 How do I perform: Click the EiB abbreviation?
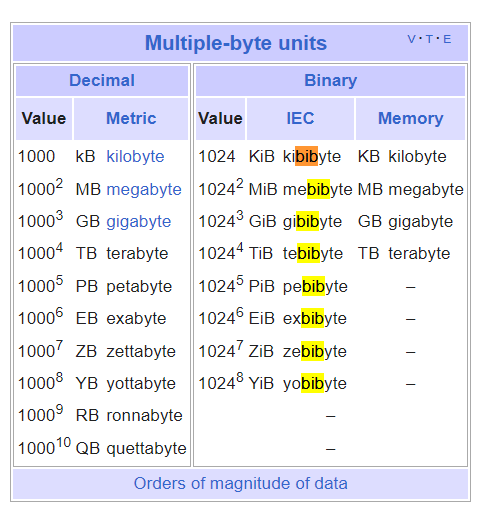tap(262, 319)
